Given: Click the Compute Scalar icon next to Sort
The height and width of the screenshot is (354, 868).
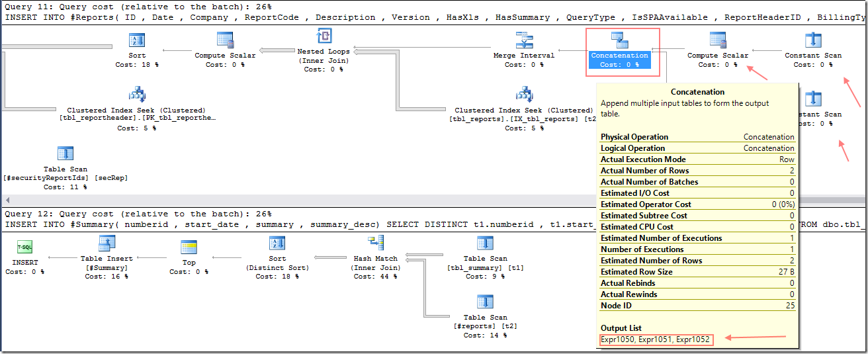Looking at the screenshot, I should pyautogui.click(x=225, y=41).
